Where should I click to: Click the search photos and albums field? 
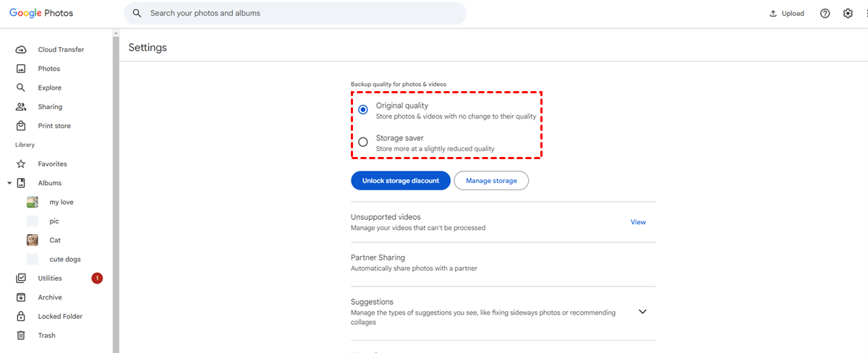(x=304, y=14)
